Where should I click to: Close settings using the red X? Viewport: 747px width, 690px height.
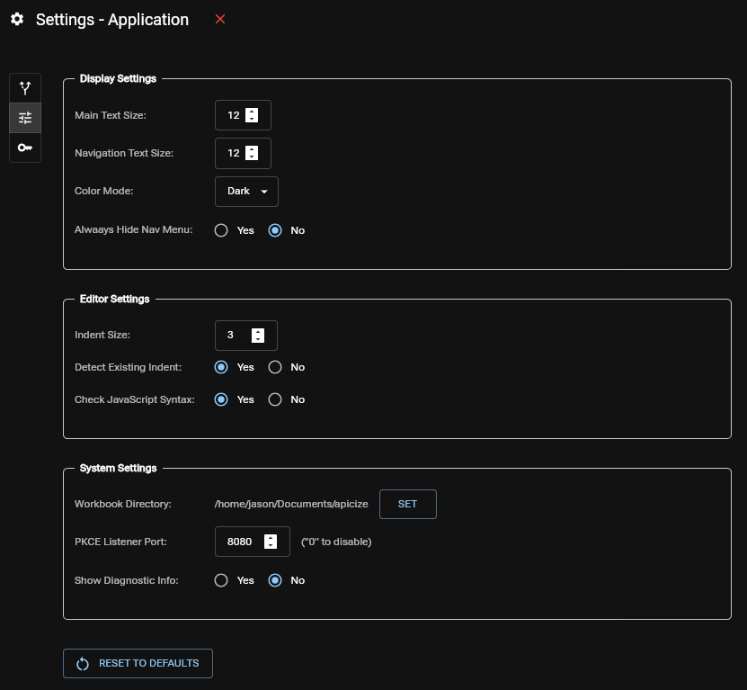point(220,19)
